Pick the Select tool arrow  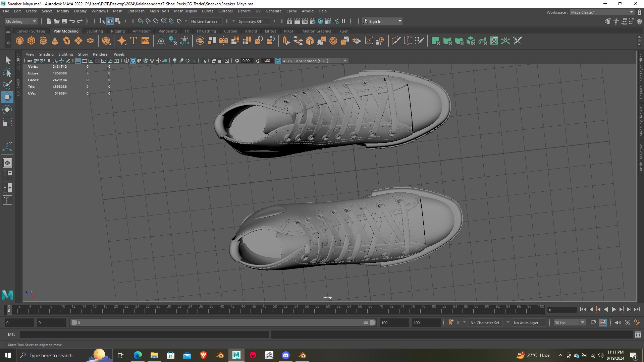(7, 60)
